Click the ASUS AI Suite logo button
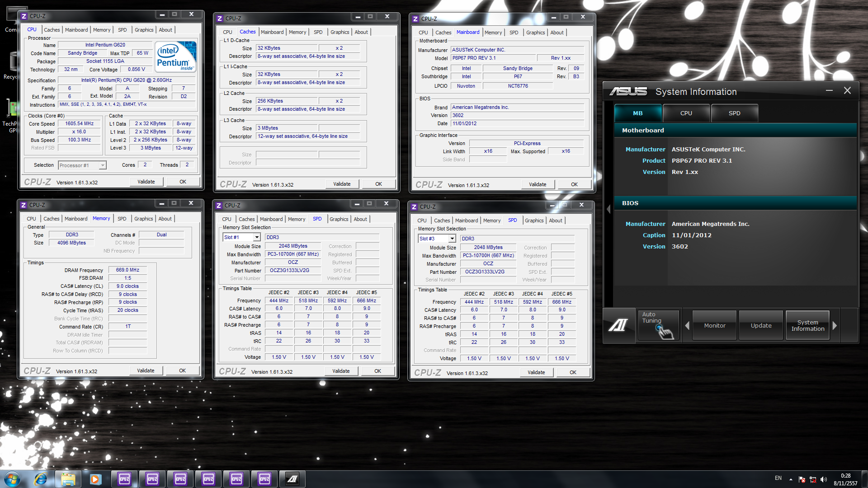868x488 pixels. (x=618, y=325)
